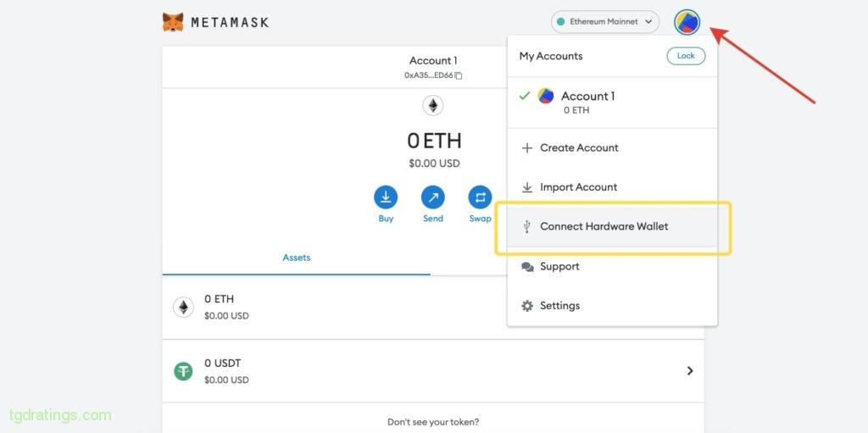
Task: Click the Don't see your token? text
Action: [433, 422]
